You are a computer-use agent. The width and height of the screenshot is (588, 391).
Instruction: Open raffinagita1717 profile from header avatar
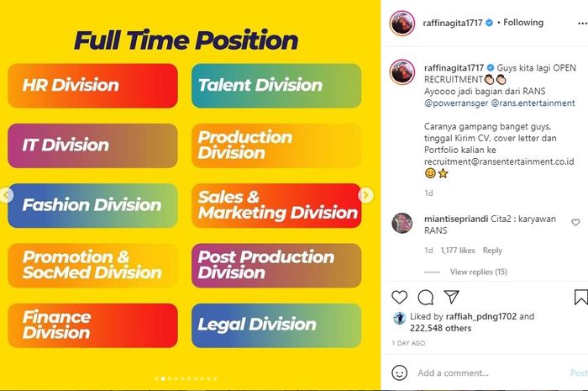(402, 23)
